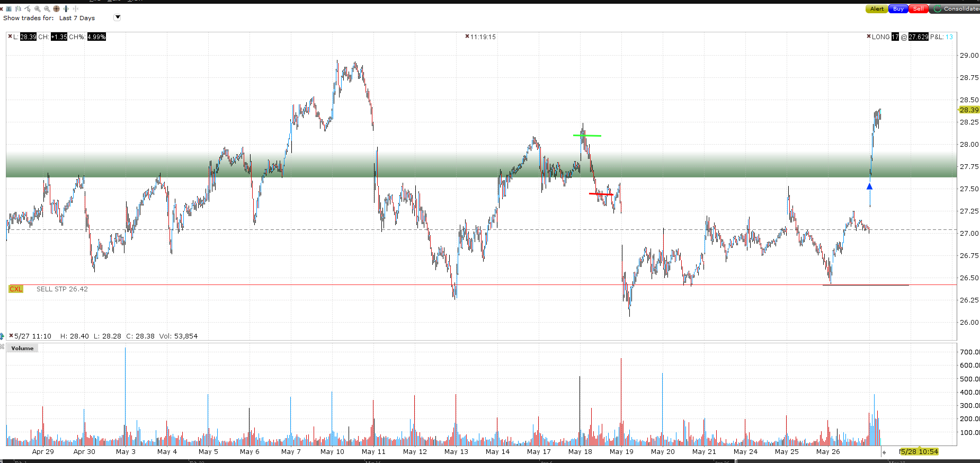Click the Apr 29 date axis label
Image resolution: width=980 pixels, height=463 pixels.
point(43,451)
